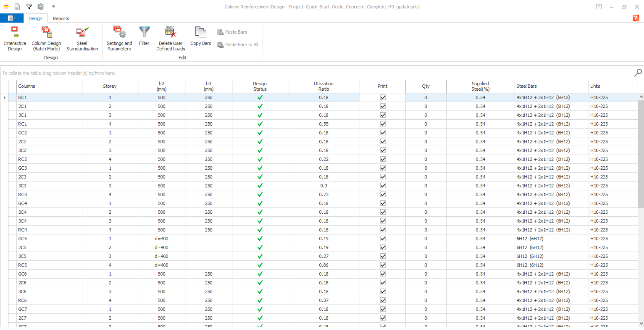Collapse the ribbon using title bar arrow
644x330 pixels.
pos(599,7)
